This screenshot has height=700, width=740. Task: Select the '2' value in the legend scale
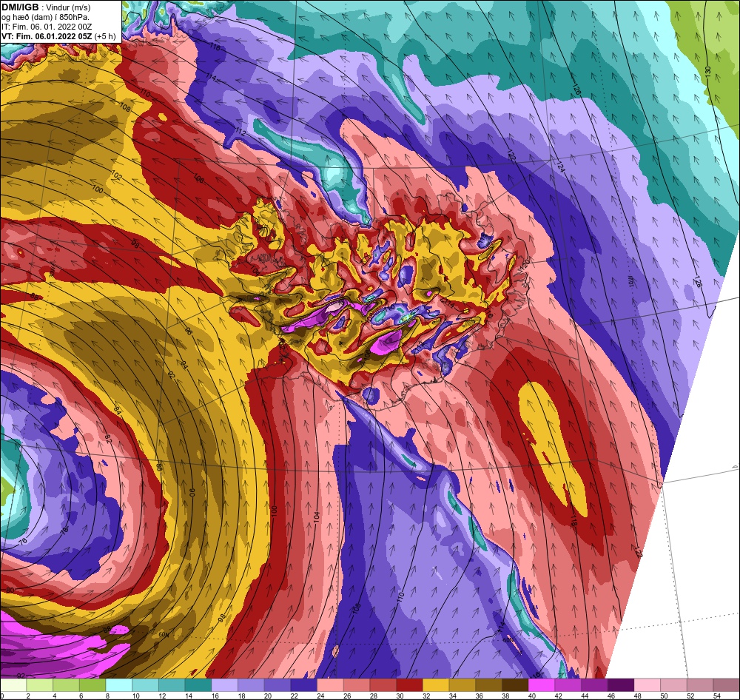click(28, 696)
